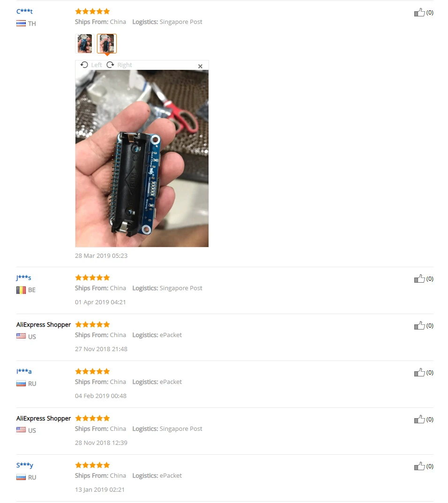
Task: Click the Belgium flag icon
Action: tap(21, 290)
